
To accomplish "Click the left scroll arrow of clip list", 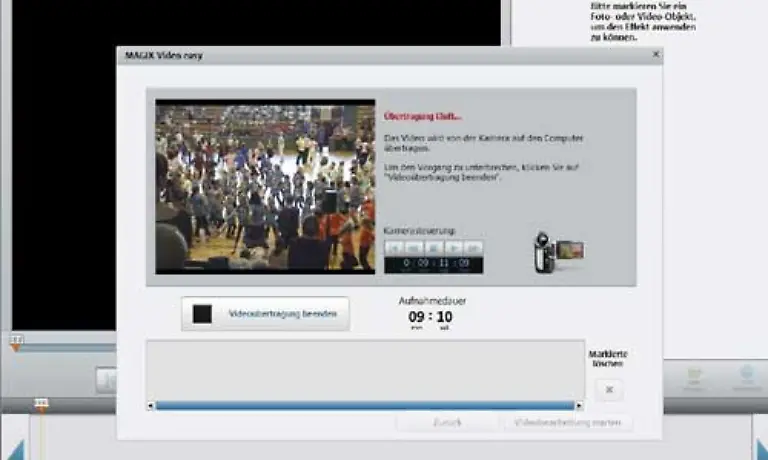I will tap(151, 406).
